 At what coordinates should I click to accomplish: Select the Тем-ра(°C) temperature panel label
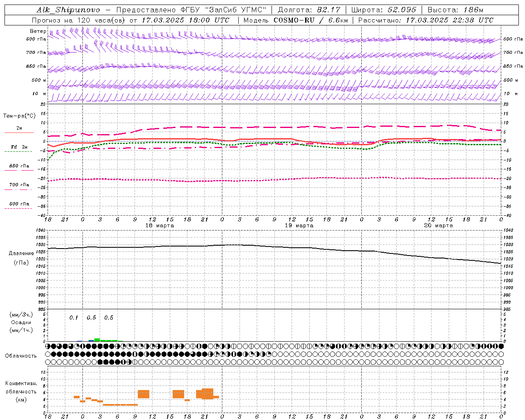point(19,116)
